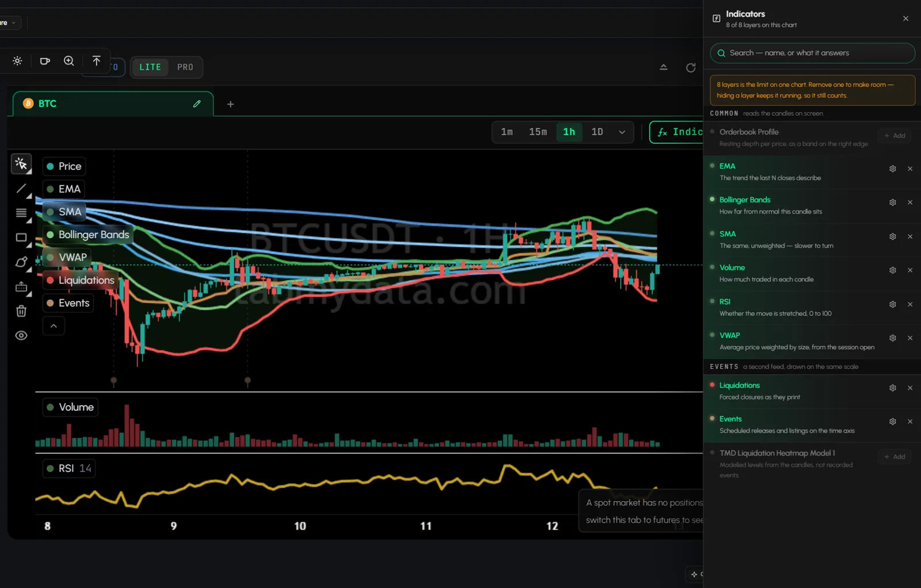921x588 pixels.
Task: Select the horizontal lines drawing tool
Action: (x=21, y=213)
